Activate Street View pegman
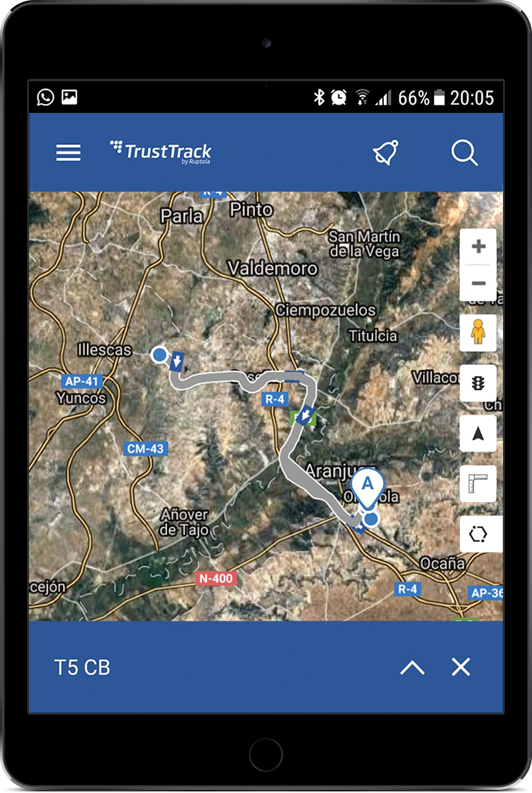 [478, 333]
